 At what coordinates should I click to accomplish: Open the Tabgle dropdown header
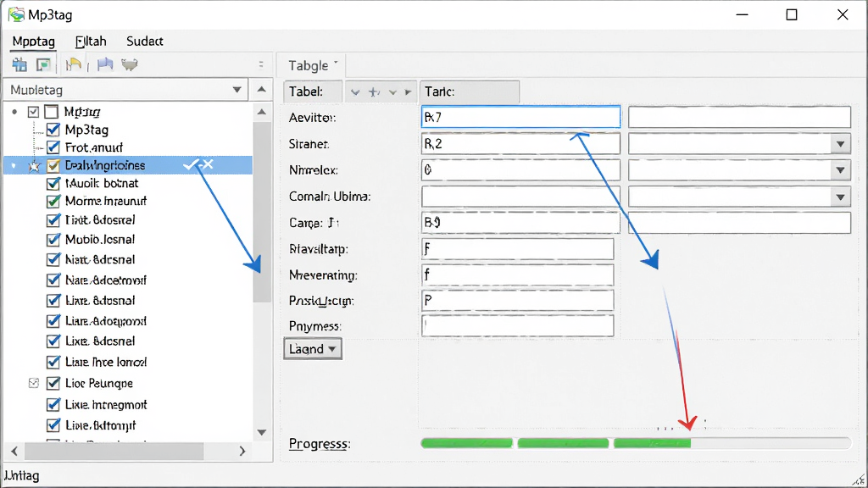[x=313, y=66]
